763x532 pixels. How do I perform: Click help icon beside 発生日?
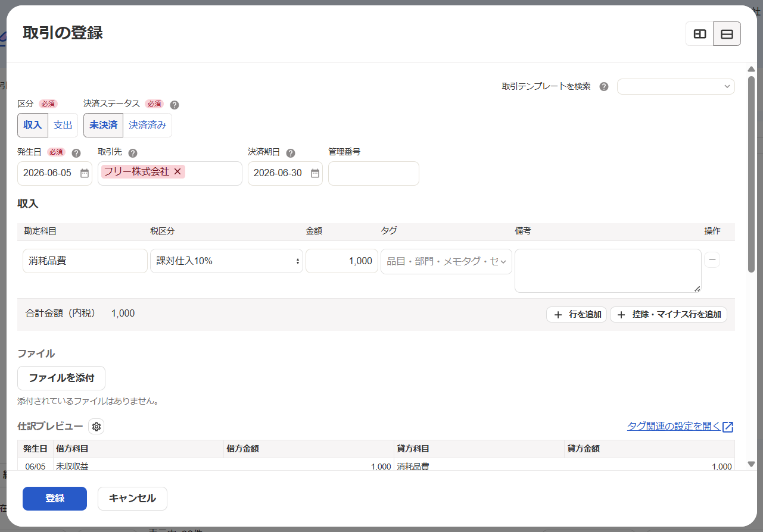click(x=76, y=152)
